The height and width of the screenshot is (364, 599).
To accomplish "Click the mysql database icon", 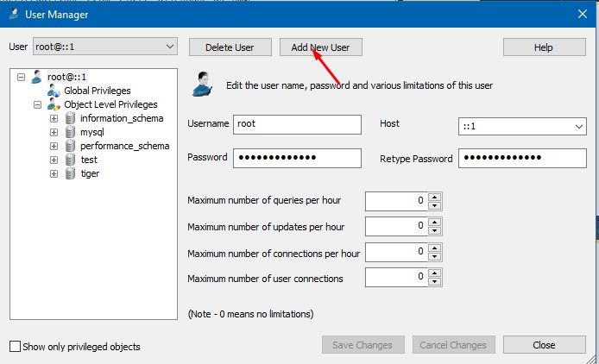I will click(70, 132).
